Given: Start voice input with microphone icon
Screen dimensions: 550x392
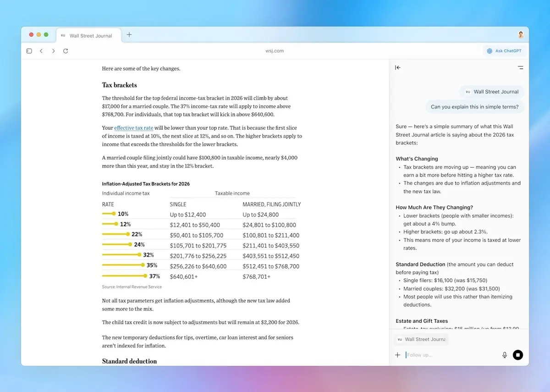Looking at the screenshot, I should point(505,355).
